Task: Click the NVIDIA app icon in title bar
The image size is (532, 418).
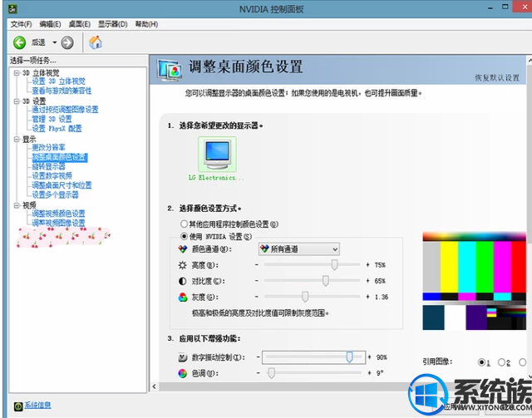Action: (x=12, y=8)
